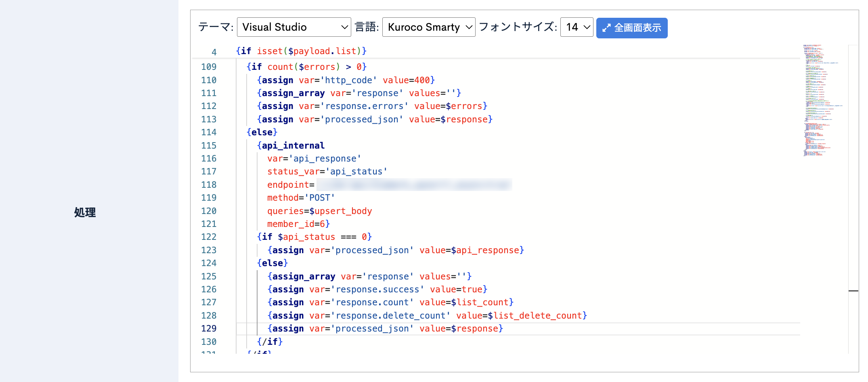This screenshot has height=382, width=868.
Task: Jump to sticky line 4 isset header
Action: click(301, 51)
